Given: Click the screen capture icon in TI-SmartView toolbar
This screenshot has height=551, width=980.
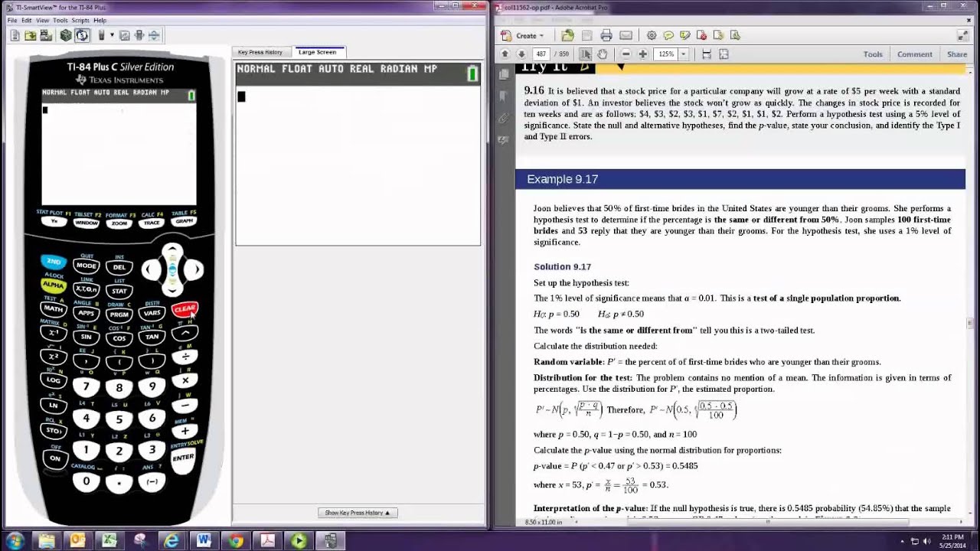Looking at the screenshot, I should [124, 35].
